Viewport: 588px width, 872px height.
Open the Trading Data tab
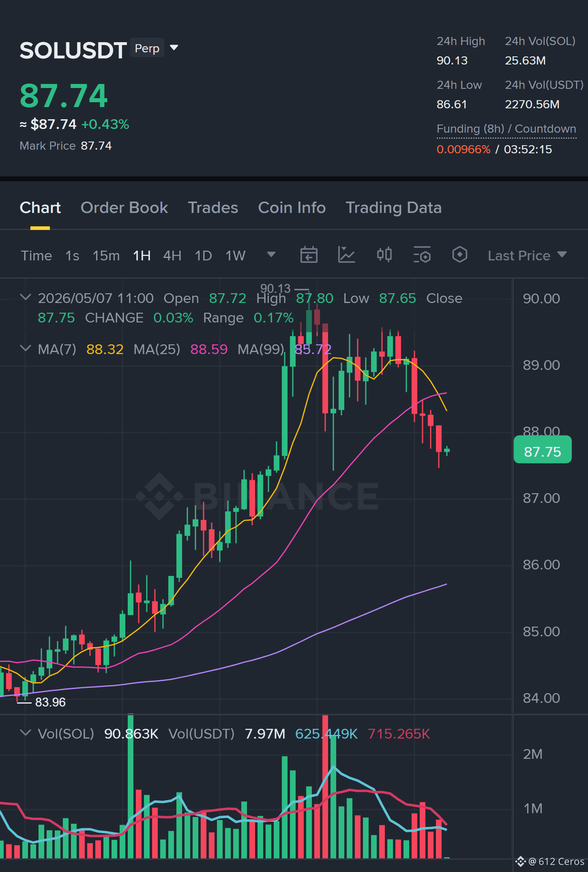click(393, 208)
